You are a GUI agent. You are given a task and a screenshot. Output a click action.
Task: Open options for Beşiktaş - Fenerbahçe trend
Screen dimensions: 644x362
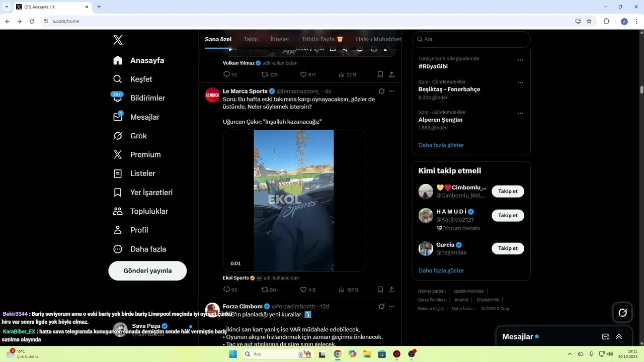tap(520, 83)
